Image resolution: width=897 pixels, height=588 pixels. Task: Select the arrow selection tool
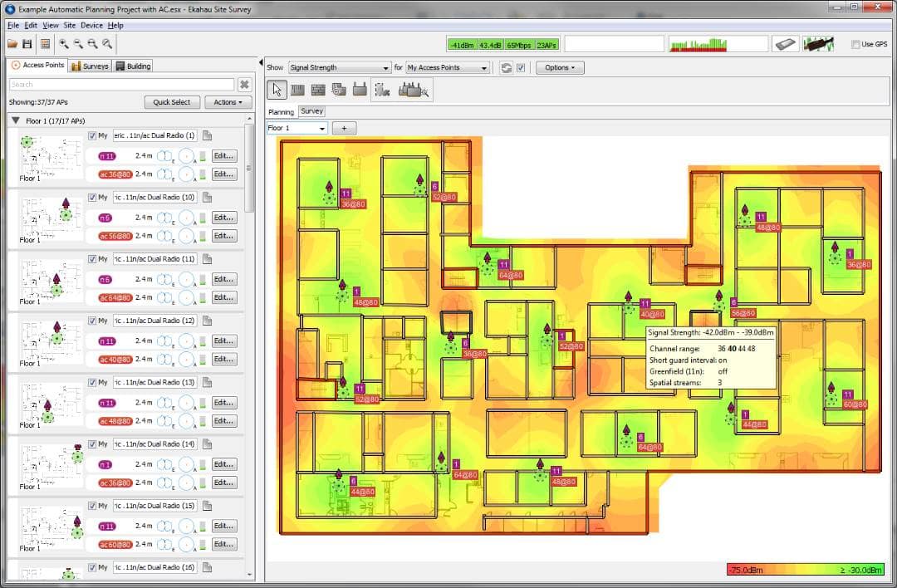[277, 90]
